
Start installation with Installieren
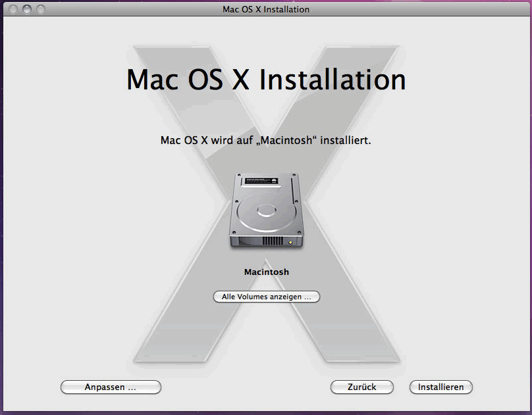(x=440, y=387)
